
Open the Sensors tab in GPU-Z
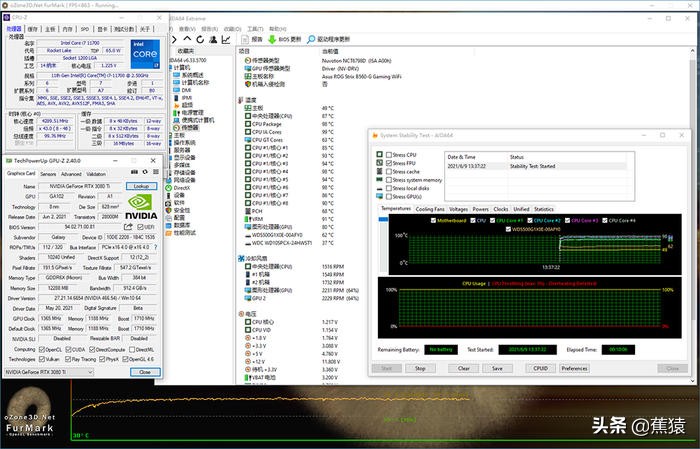click(48, 174)
